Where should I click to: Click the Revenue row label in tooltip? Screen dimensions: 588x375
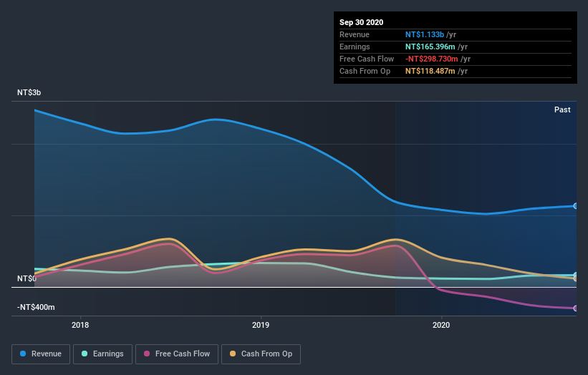(355, 34)
